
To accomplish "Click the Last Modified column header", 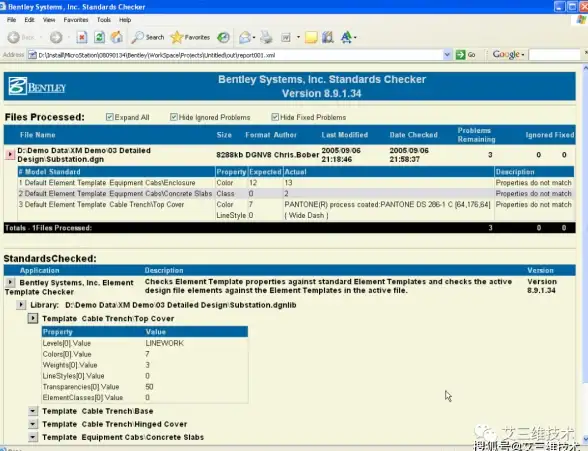I will [345, 135].
